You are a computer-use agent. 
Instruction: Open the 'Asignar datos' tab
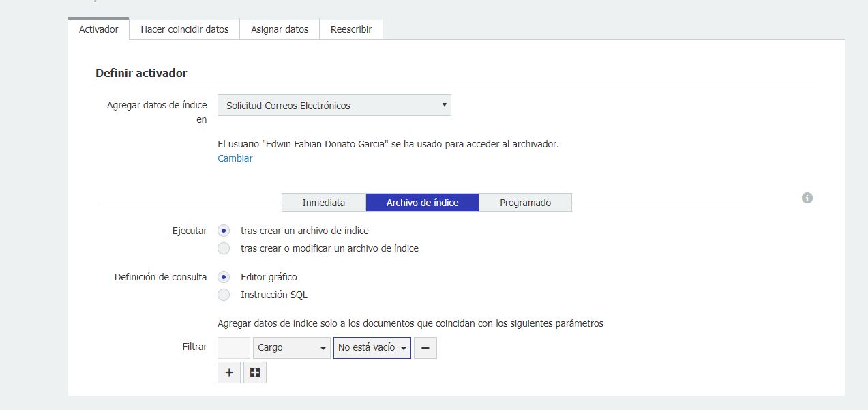click(280, 29)
